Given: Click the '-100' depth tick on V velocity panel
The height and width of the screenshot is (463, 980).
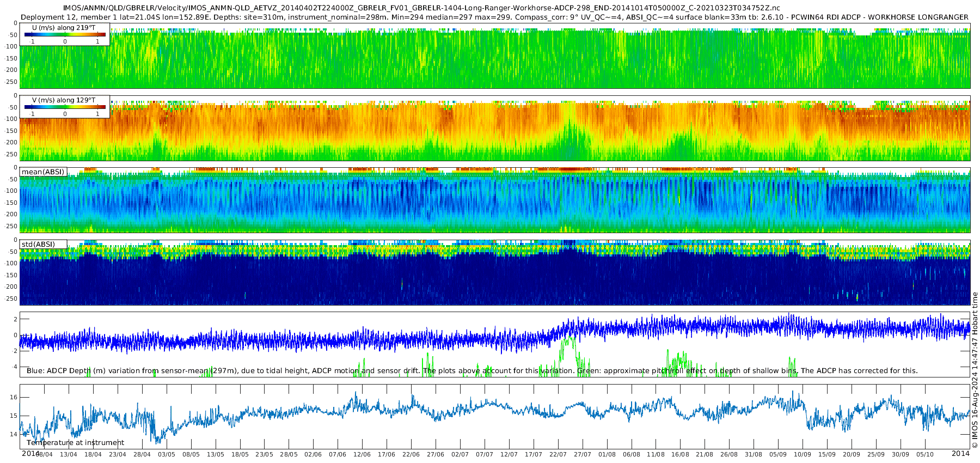Looking at the screenshot, I should [x=11, y=119].
